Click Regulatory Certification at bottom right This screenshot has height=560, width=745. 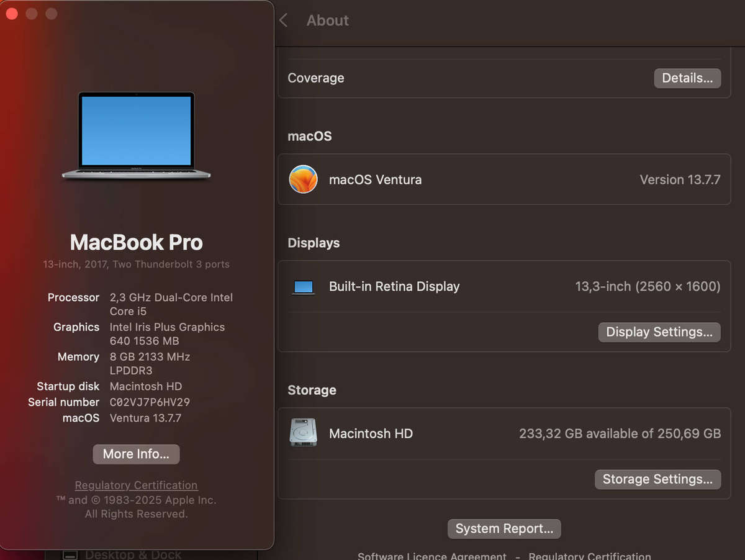[x=589, y=556]
